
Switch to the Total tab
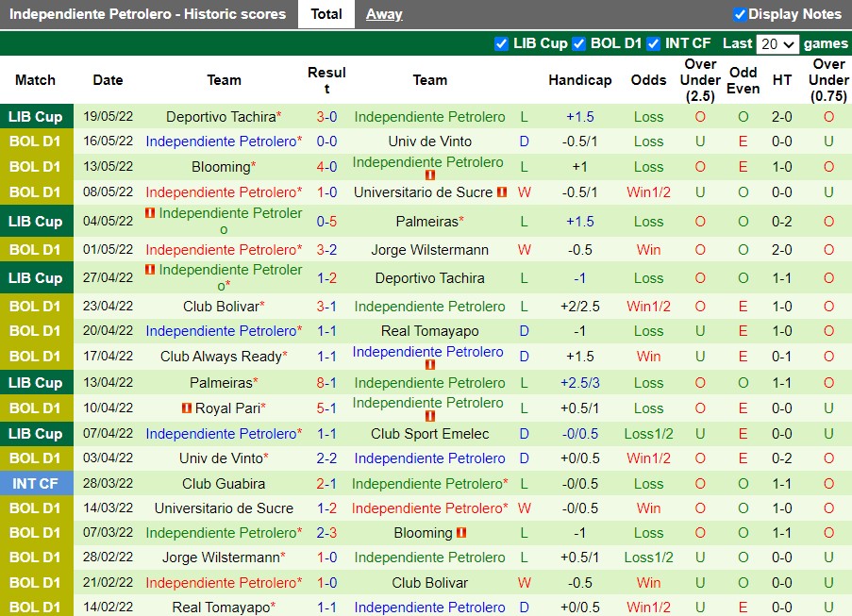(326, 14)
